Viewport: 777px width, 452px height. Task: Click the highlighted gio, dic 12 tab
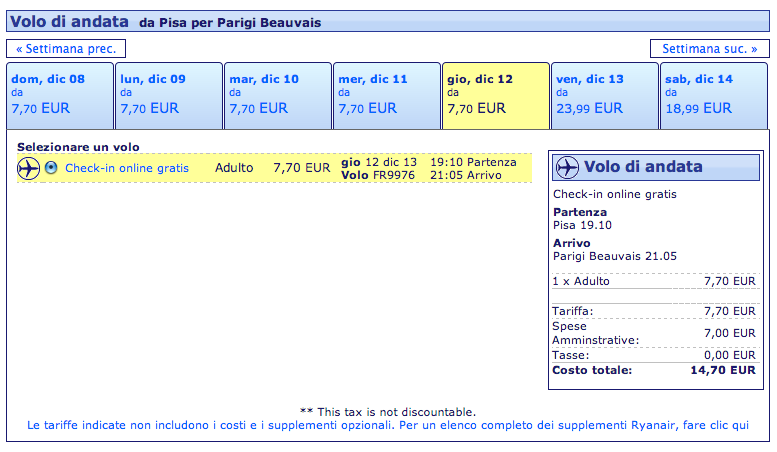click(495, 95)
